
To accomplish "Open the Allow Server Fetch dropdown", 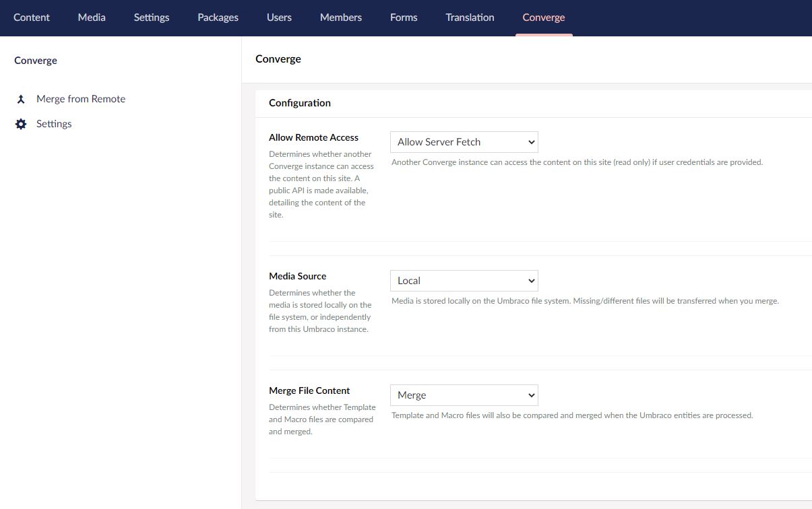I will pyautogui.click(x=464, y=142).
